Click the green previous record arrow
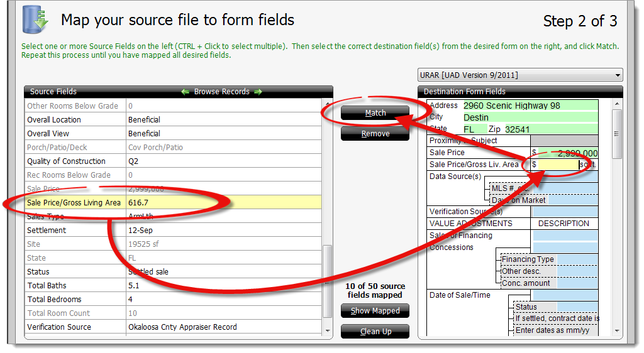This screenshot has height=353, width=644. point(185,92)
